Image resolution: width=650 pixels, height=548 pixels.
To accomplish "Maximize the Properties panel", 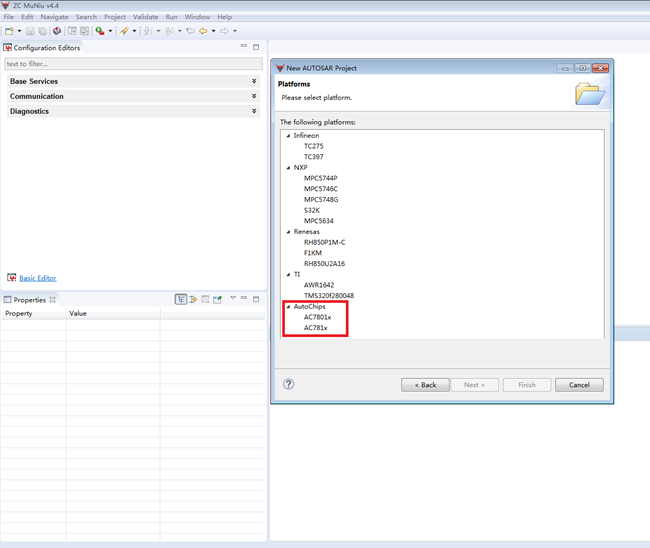I will [256, 299].
